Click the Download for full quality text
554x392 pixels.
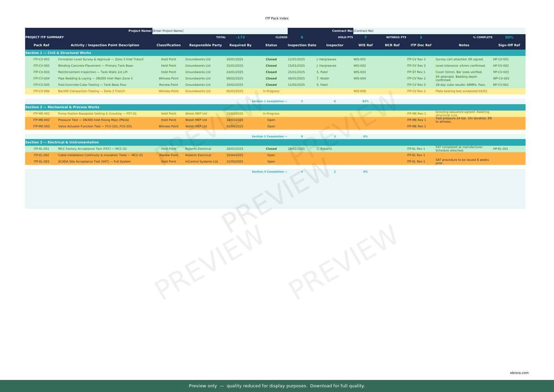pos(337,386)
